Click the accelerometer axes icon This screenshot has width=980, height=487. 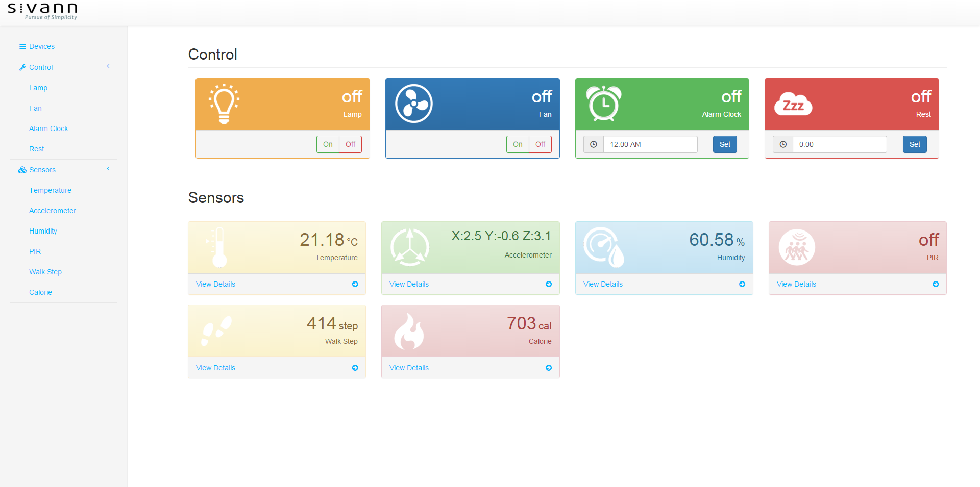tap(410, 247)
